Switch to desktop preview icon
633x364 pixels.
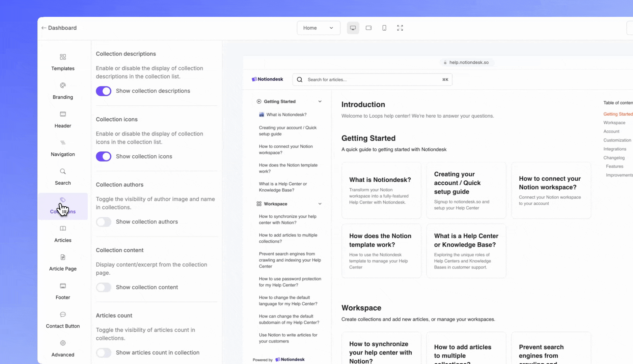(353, 28)
